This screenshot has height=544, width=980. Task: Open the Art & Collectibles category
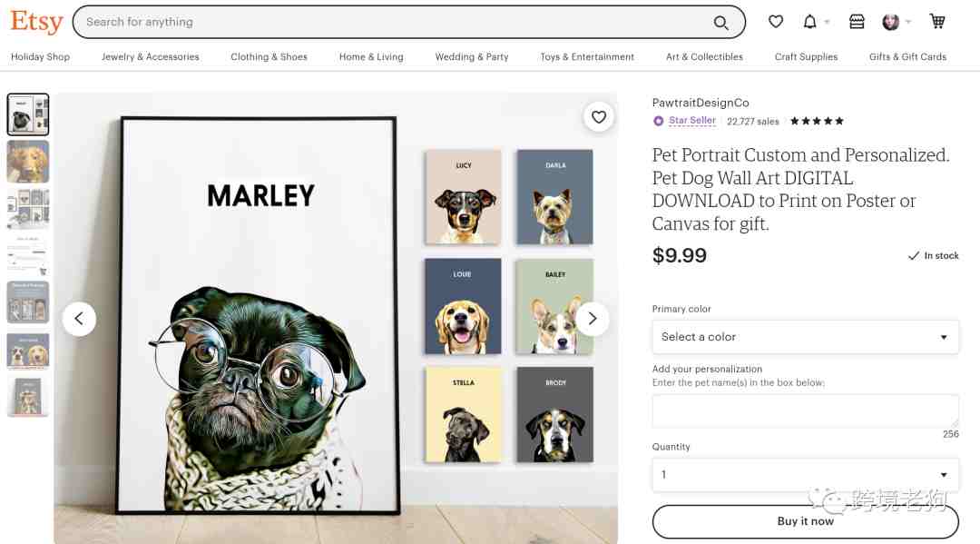(x=704, y=57)
